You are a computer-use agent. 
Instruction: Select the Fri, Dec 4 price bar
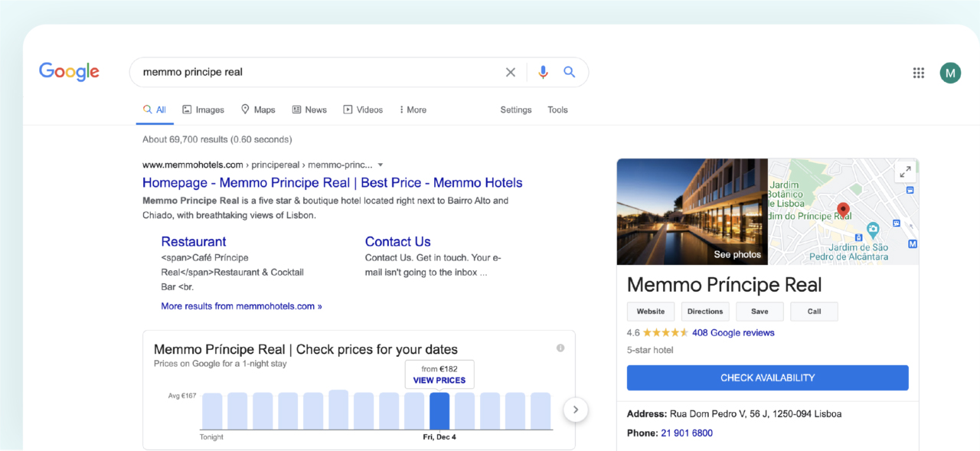coord(439,411)
